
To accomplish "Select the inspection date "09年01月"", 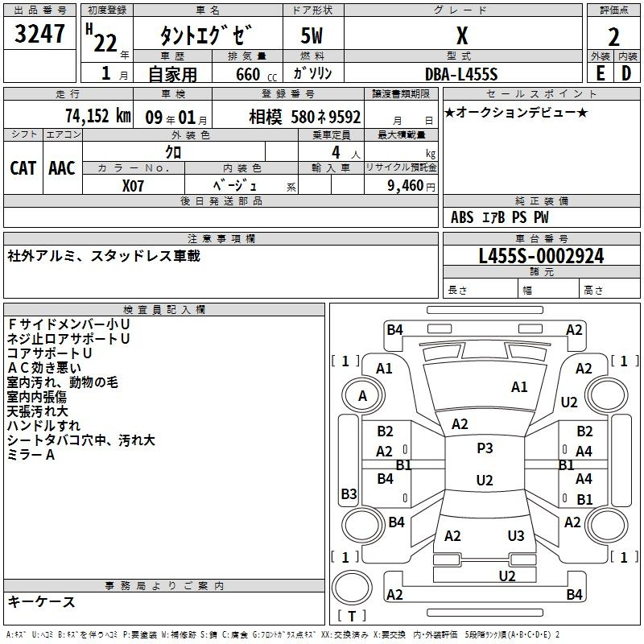I will (x=176, y=118).
